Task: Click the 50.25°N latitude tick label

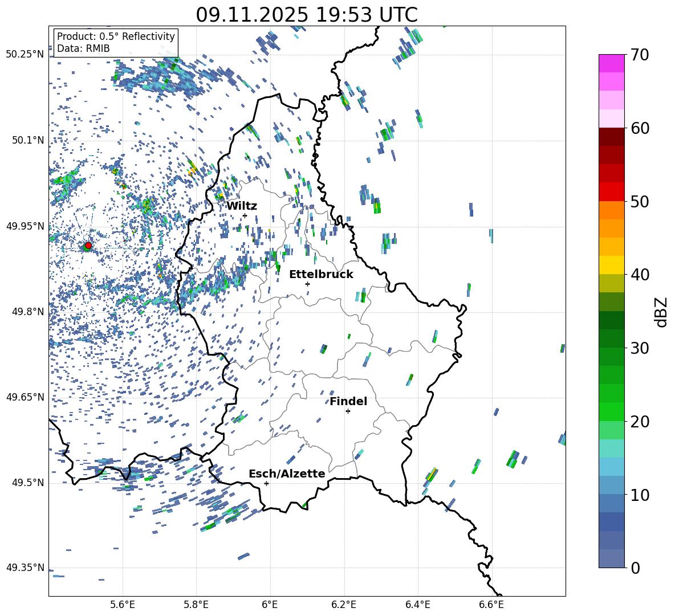Action: 25,55
